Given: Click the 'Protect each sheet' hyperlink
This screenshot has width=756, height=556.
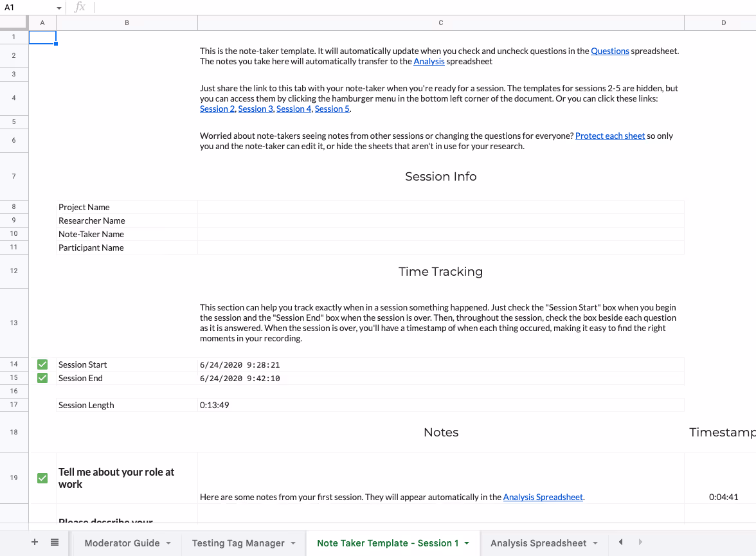Looking at the screenshot, I should pyautogui.click(x=610, y=136).
